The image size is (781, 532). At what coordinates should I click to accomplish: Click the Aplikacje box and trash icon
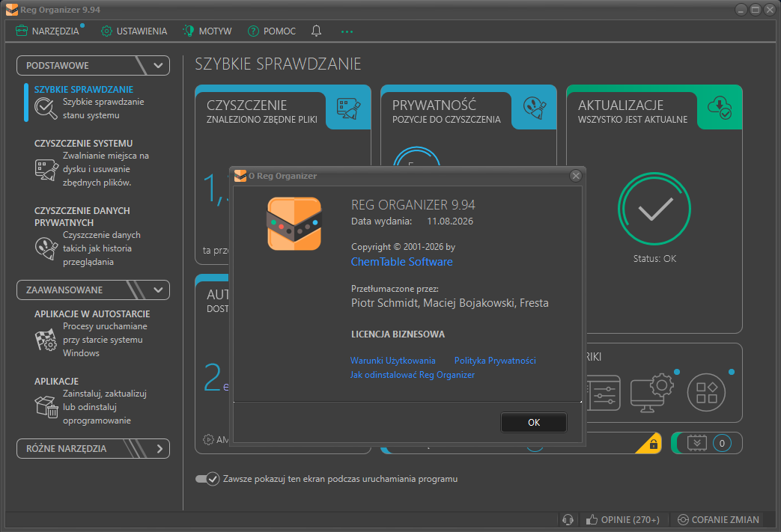pyautogui.click(x=46, y=406)
